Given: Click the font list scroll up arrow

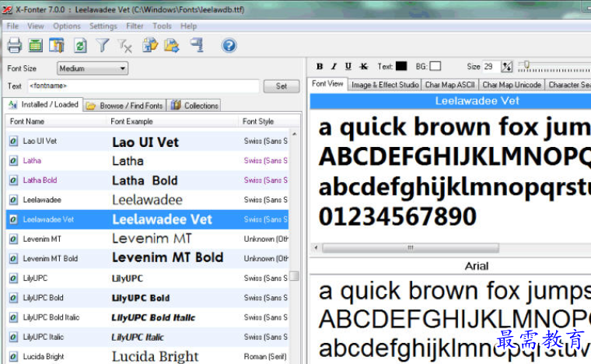Looking at the screenshot, I should tap(295, 134).
